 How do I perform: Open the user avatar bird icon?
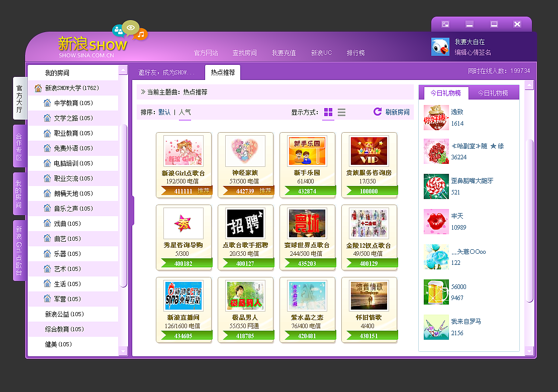[440, 47]
